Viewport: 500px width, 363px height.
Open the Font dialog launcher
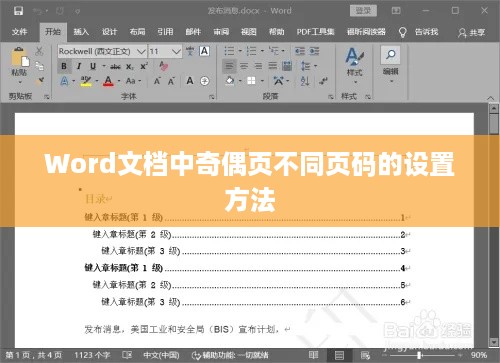click(211, 97)
